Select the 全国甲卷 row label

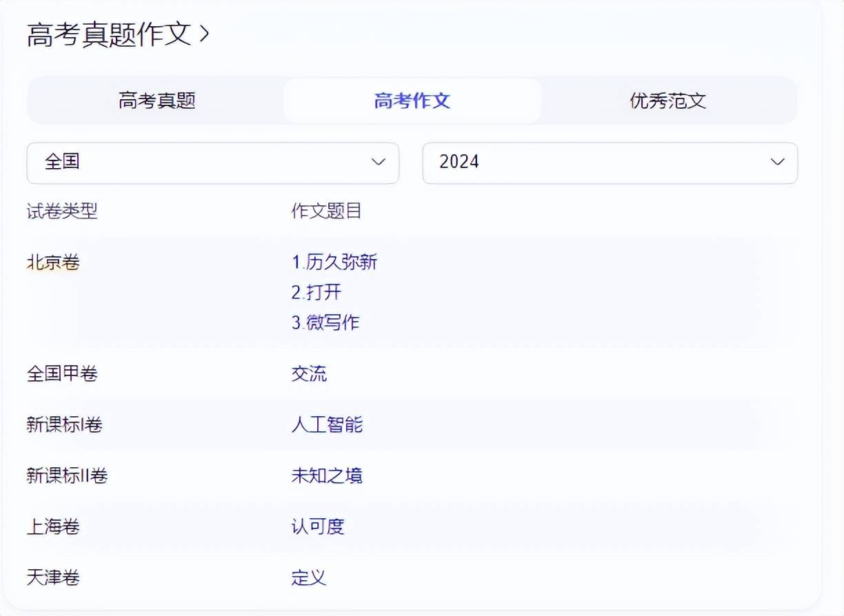tap(62, 374)
